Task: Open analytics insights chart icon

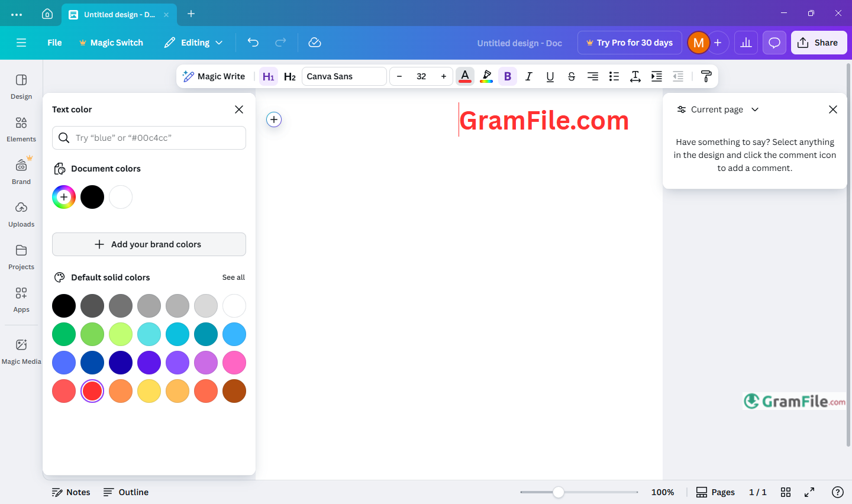Action: pos(746,43)
